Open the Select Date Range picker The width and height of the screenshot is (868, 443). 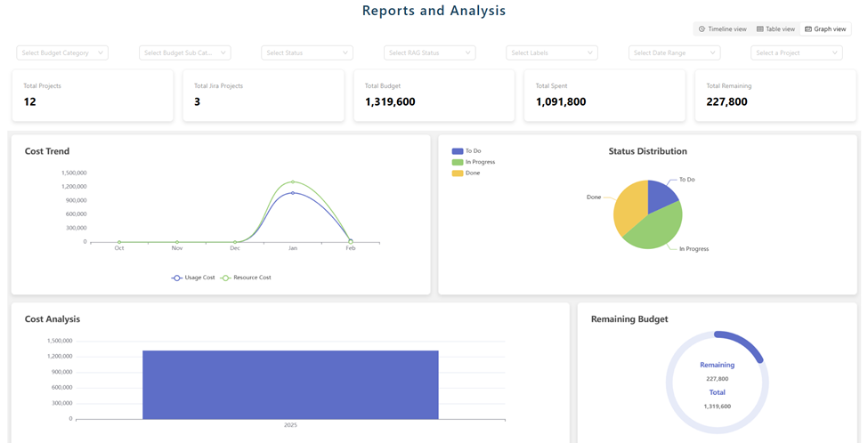point(674,53)
